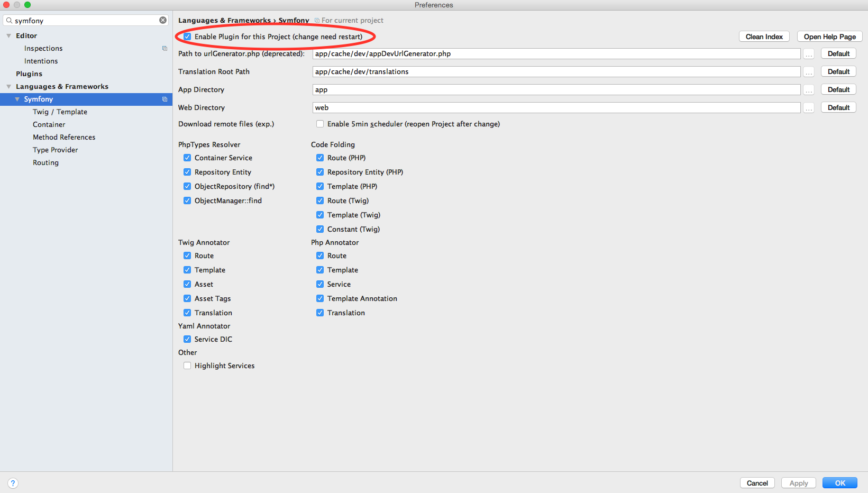Edit the urlGenerator.php path field
The width and height of the screenshot is (868, 493).
pos(556,54)
